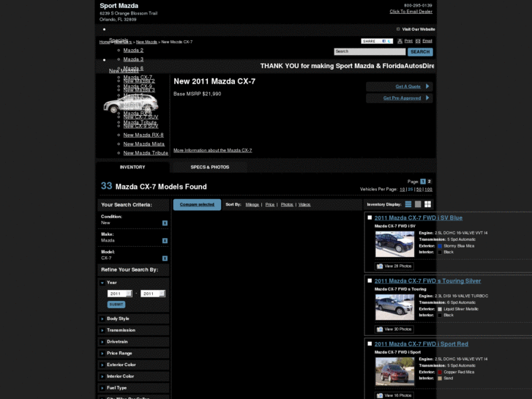Remove the Make: Mazda filter with X
Screen dimensions: 532x399
tap(165, 241)
